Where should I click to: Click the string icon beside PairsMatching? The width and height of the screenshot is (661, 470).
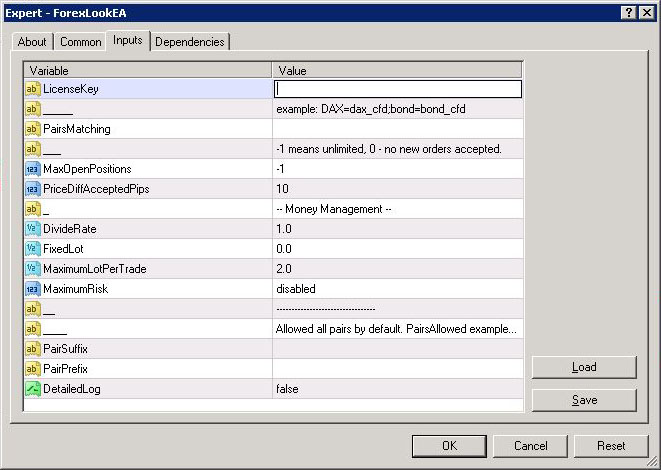[x=33, y=129]
